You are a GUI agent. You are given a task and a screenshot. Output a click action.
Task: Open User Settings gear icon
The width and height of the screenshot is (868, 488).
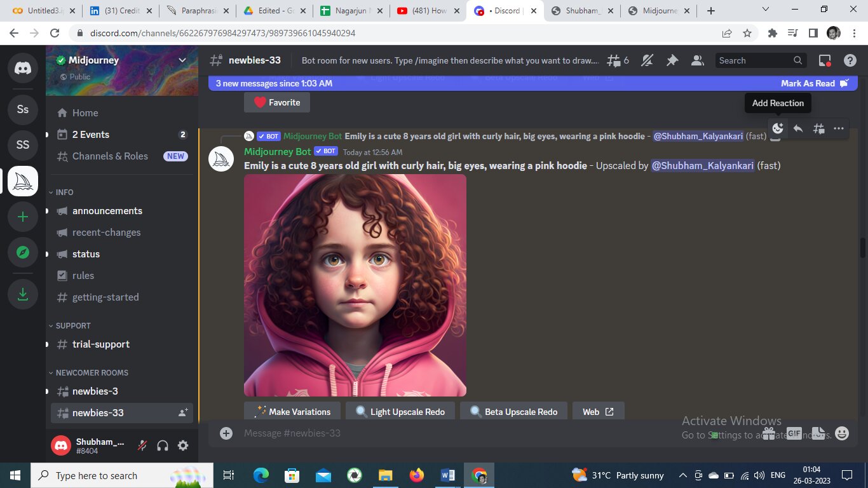click(183, 445)
